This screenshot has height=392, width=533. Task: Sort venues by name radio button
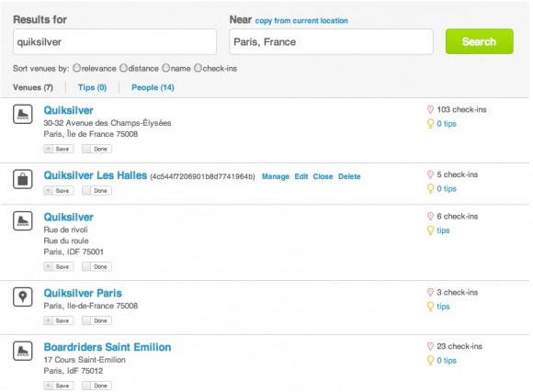166,68
